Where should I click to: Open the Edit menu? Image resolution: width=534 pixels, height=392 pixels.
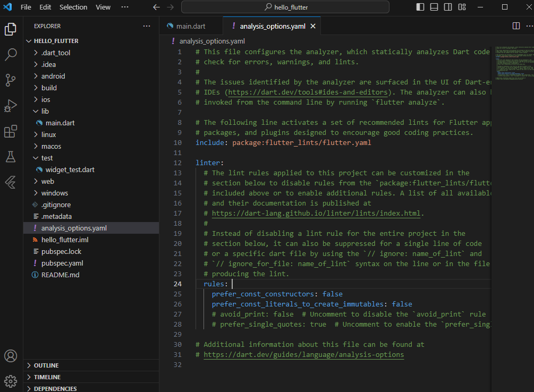click(x=45, y=7)
